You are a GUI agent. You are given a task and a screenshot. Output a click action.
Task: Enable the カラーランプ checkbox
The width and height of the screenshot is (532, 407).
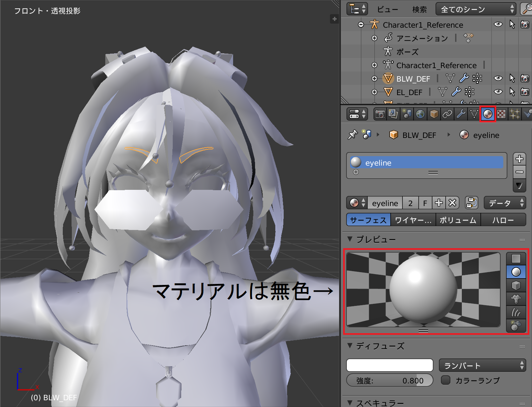click(446, 380)
